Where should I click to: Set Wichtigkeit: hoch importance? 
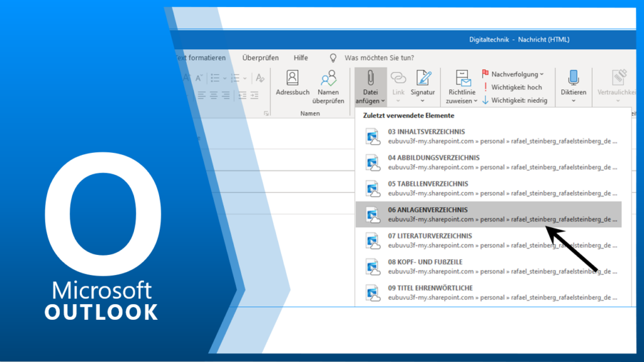[512, 88]
